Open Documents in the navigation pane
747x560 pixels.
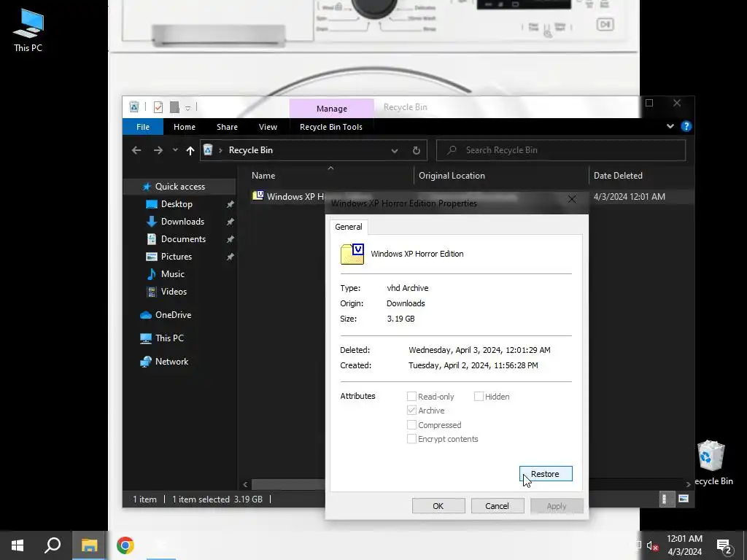(183, 239)
